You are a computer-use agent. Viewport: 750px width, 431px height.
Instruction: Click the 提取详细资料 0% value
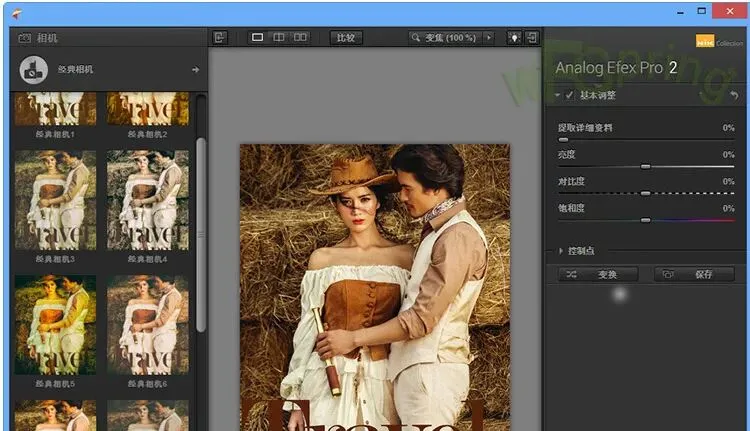click(728, 128)
